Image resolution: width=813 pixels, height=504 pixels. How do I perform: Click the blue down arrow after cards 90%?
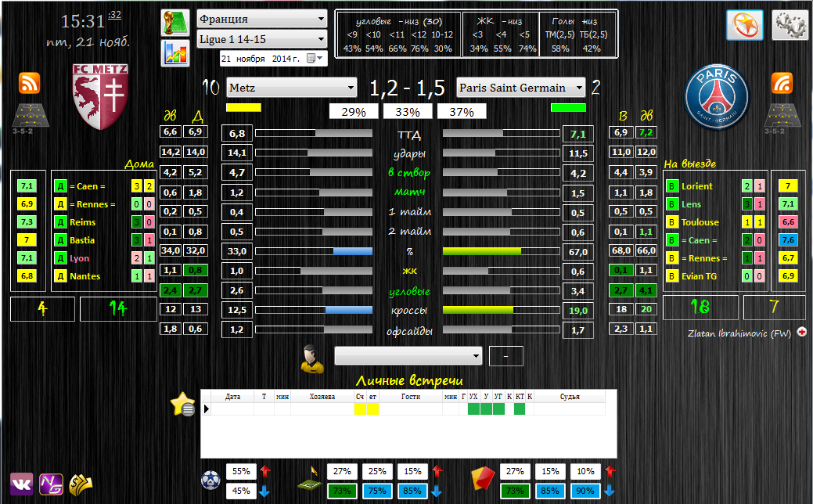(x=610, y=491)
